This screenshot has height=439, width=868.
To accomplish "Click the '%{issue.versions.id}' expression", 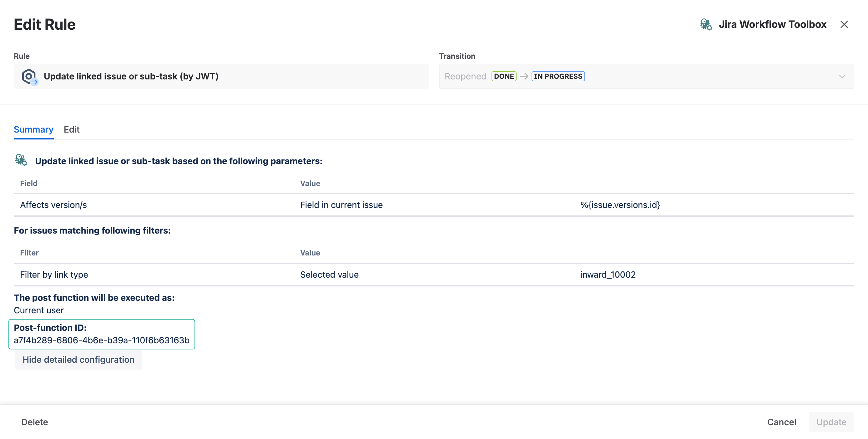I will [x=620, y=205].
